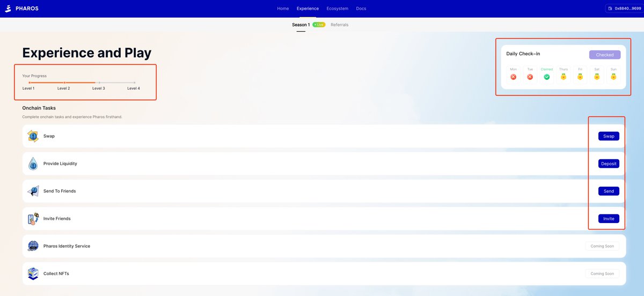Click the green Claimed checkmark icon
This screenshot has height=296, width=644.
(547, 77)
